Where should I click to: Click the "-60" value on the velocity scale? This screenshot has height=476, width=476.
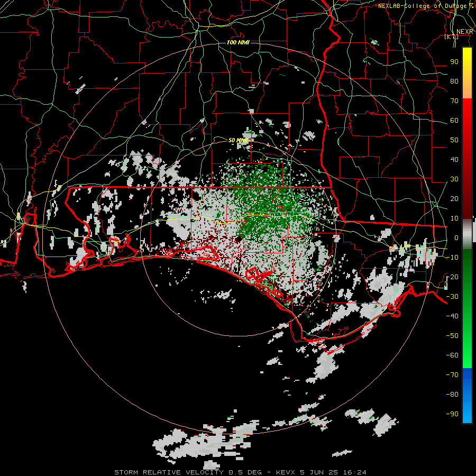452,355
